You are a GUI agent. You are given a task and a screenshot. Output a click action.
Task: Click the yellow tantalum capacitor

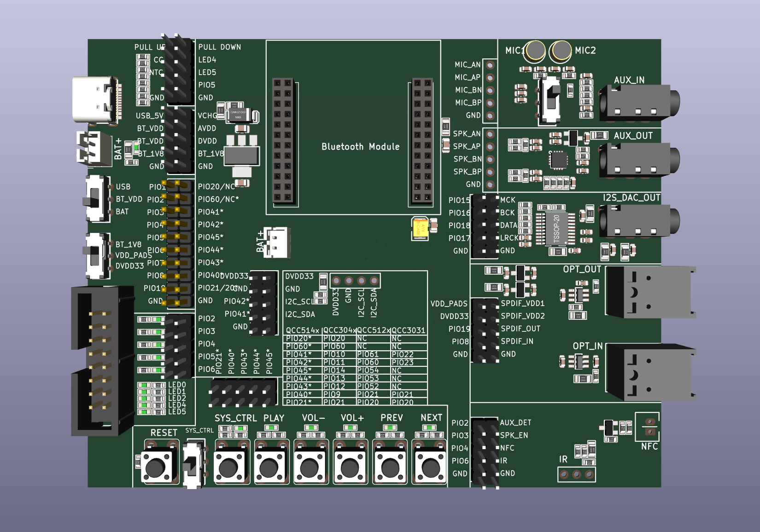point(421,228)
